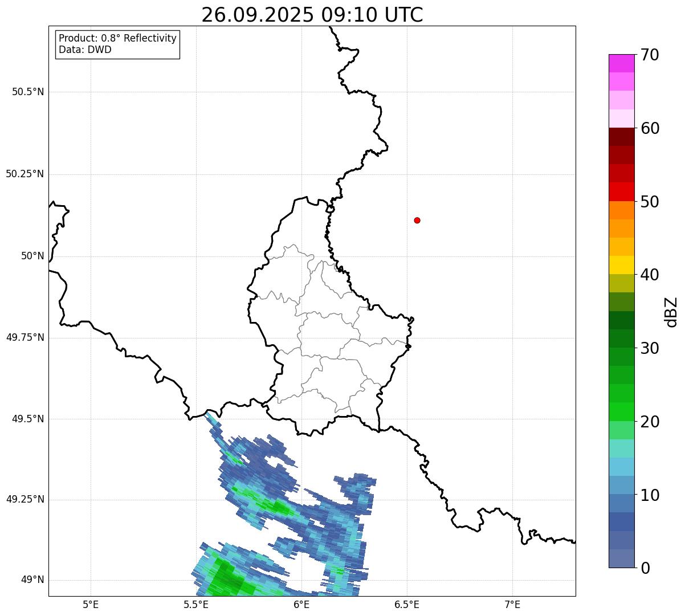Click the 50°N latitude label
Viewport: 685px width, 616px height.
32,256
